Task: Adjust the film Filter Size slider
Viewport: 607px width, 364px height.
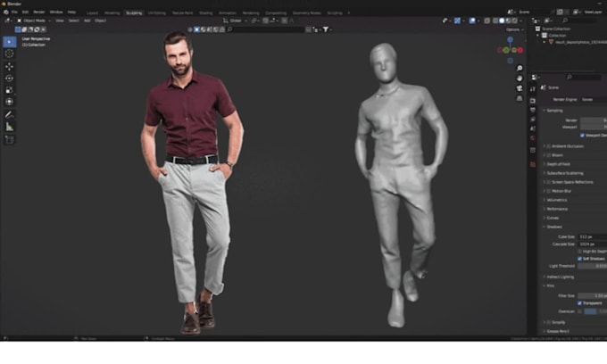Action: [593, 295]
